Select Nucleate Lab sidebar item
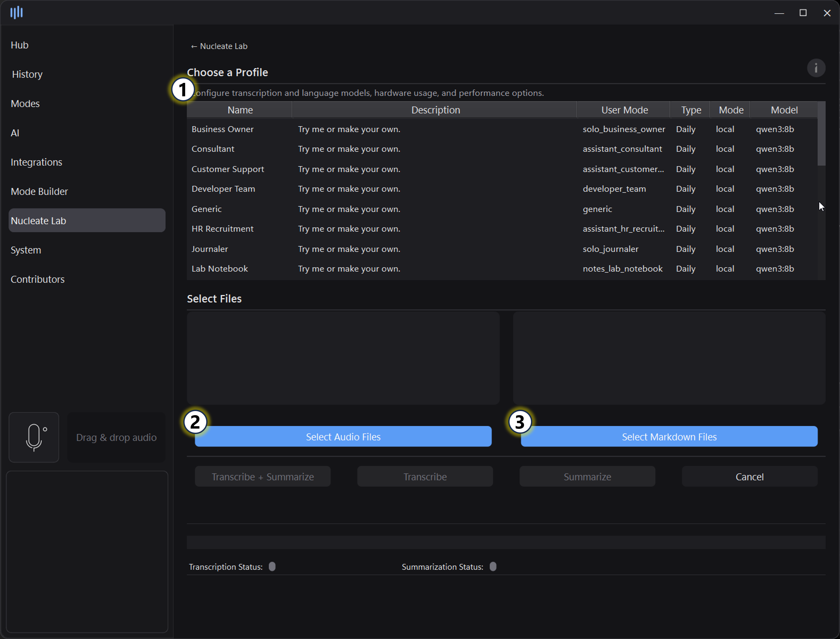The width and height of the screenshot is (840, 639). (87, 220)
